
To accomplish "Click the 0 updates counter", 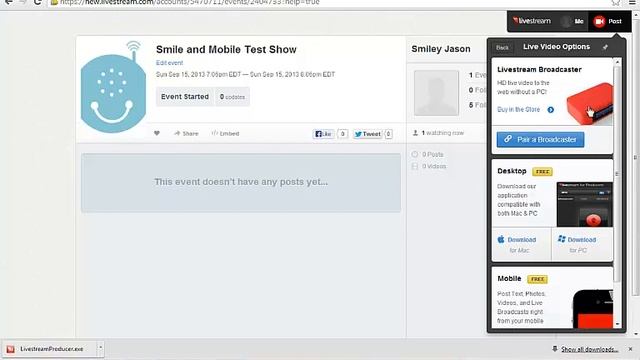I will pyautogui.click(x=232, y=97).
